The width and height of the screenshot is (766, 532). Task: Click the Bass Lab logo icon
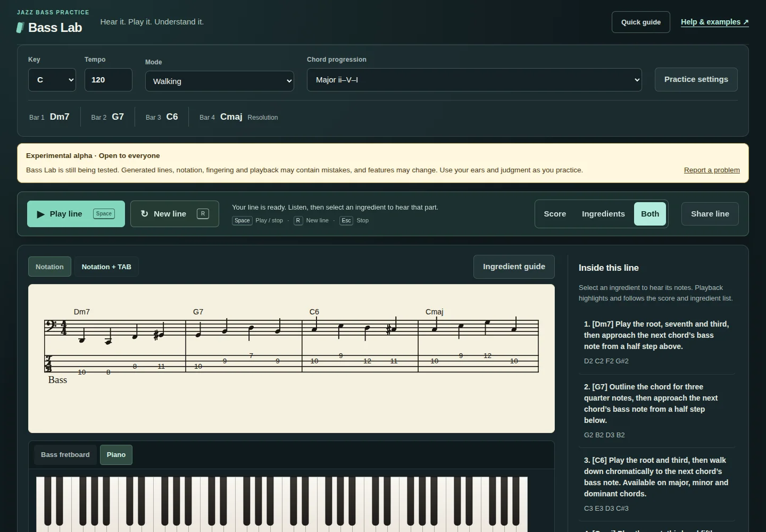tap(20, 28)
